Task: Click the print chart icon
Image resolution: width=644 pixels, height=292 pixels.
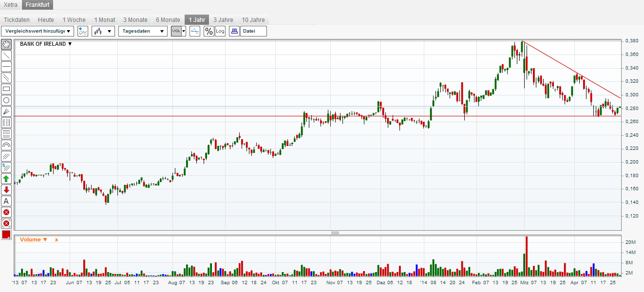Action: [x=234, y=31]
